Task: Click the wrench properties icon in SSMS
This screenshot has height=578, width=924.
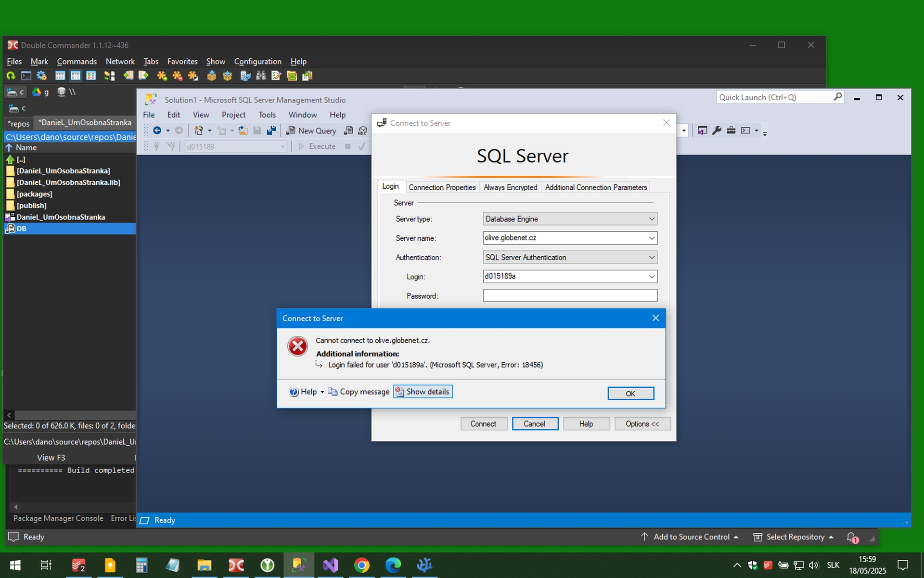Action: 717,131
